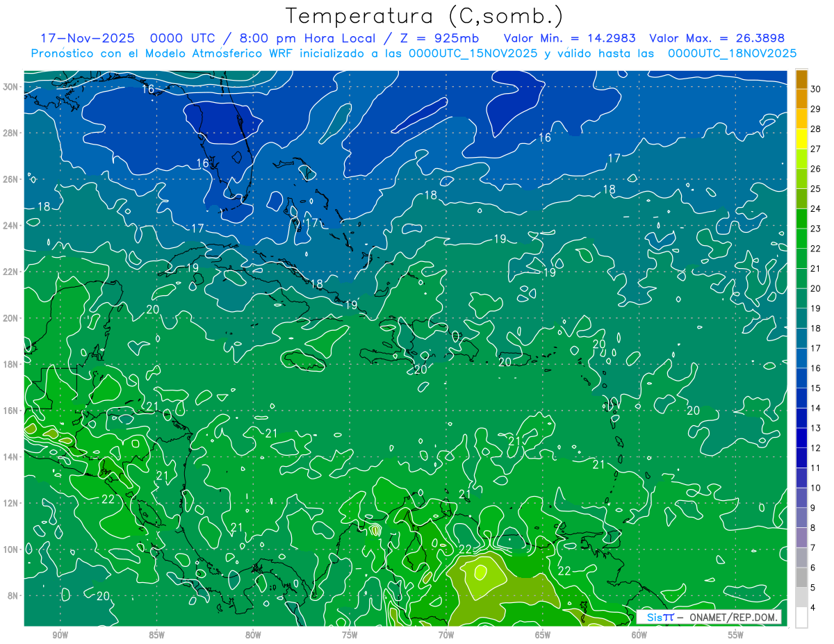Click the "27" label on the color scale

tap(815, 149)
